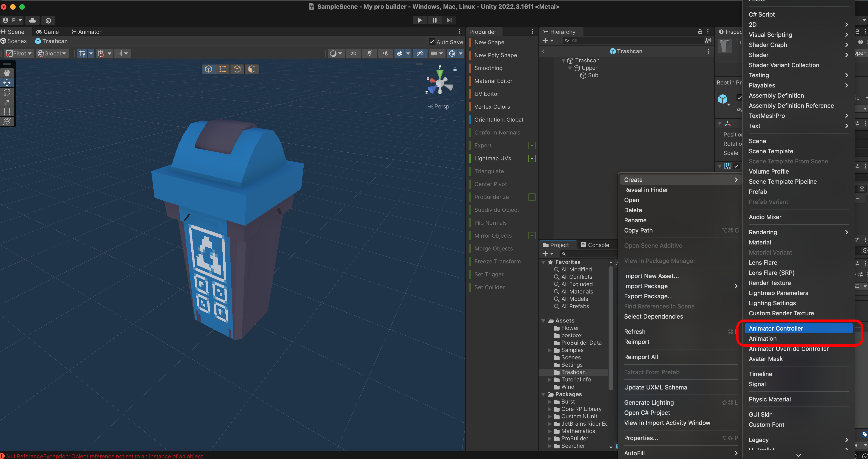The width and height of the screenshot is (868, 459).
Task: Collapse the Upper object in Hierarchy
Action: pos(570,68)
